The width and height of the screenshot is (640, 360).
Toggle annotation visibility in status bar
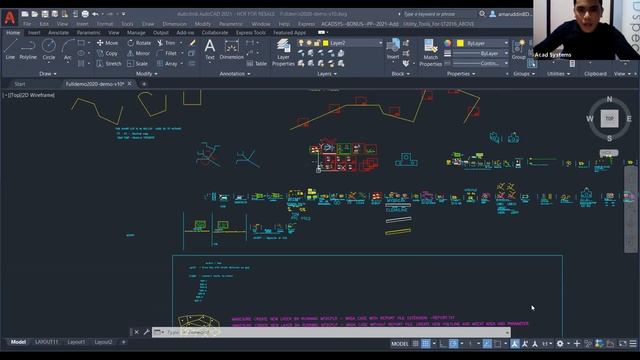click(x=515, y=344)
